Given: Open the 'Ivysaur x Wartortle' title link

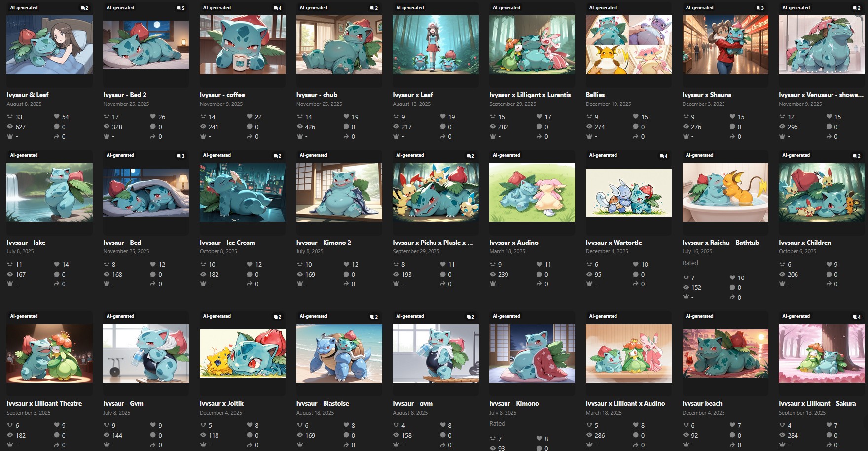Looking at the screenshot, I should tap(614, 243).
